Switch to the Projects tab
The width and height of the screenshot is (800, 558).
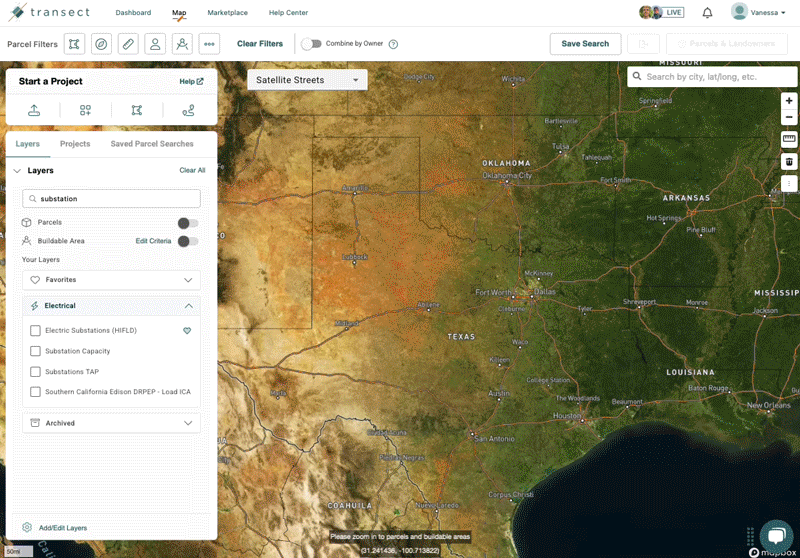tap(75, 144)
